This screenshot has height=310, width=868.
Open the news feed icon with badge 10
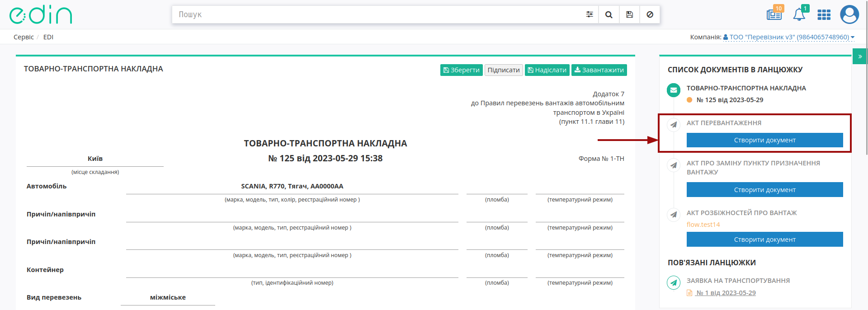[774, 14]
